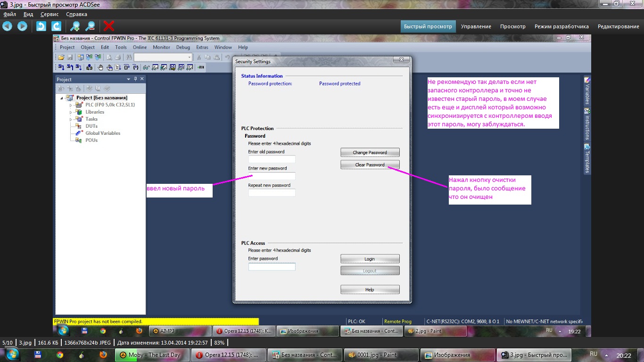Switch to the Быстрый просмотр mode tab
644x362 pixels.
(x=428, y=26)
